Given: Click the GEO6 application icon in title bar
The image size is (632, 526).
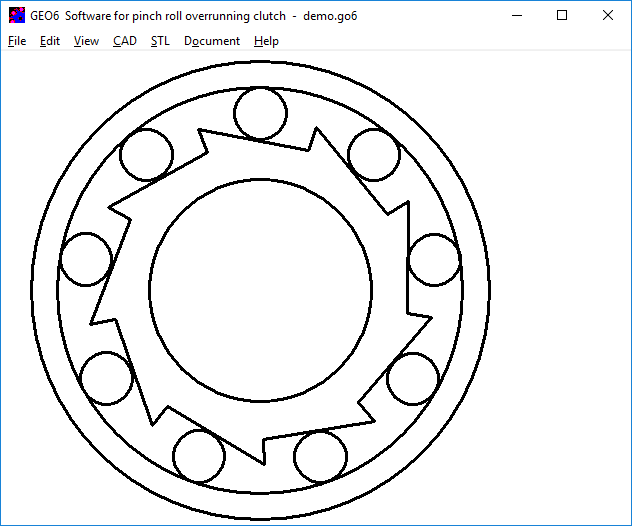Looking at the screenshot, I should pos(17,16).
